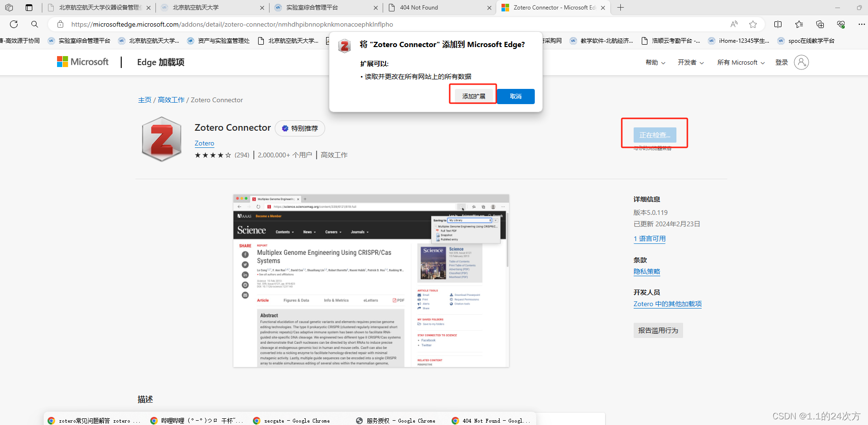Click Edge 加载项 header link
The width and height of the screenshot is (868, 425).
(161, 62)
